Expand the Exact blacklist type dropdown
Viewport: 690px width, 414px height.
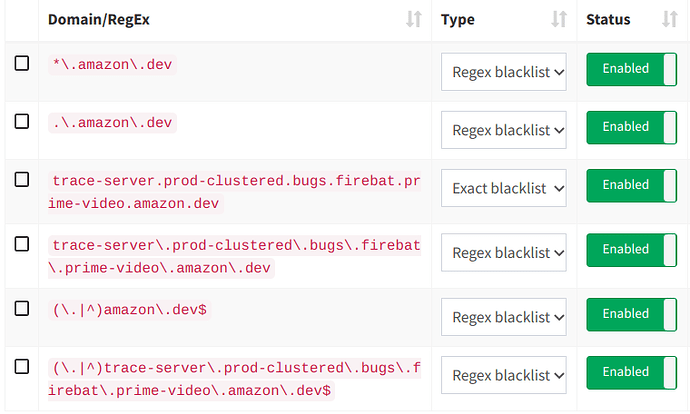(x=504, y=187)
